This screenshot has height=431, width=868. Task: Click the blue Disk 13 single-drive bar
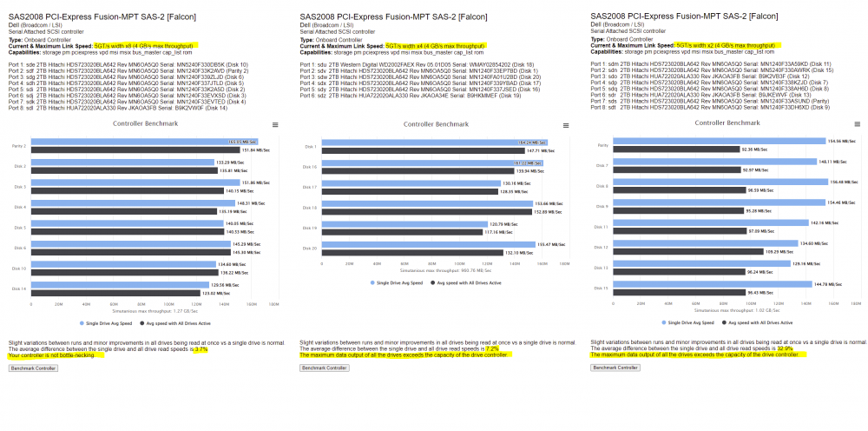[x=702, y=263]
